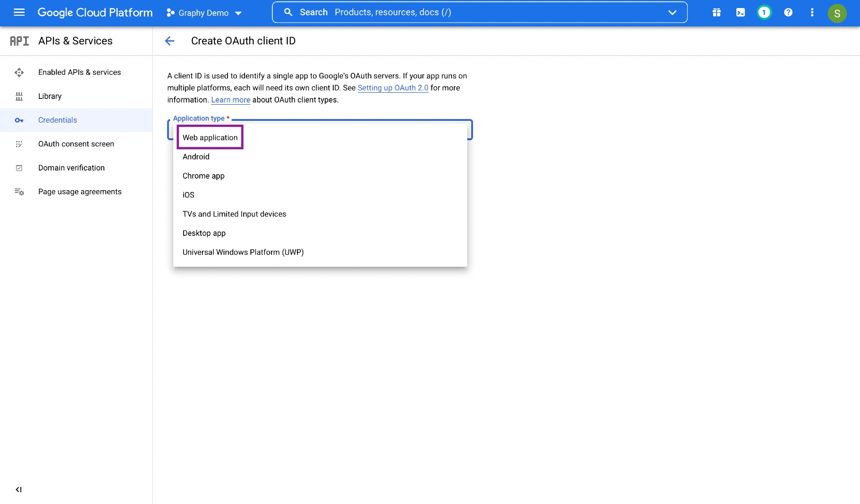Select TVs and Limited Input devices option

(x=234, y=214)
